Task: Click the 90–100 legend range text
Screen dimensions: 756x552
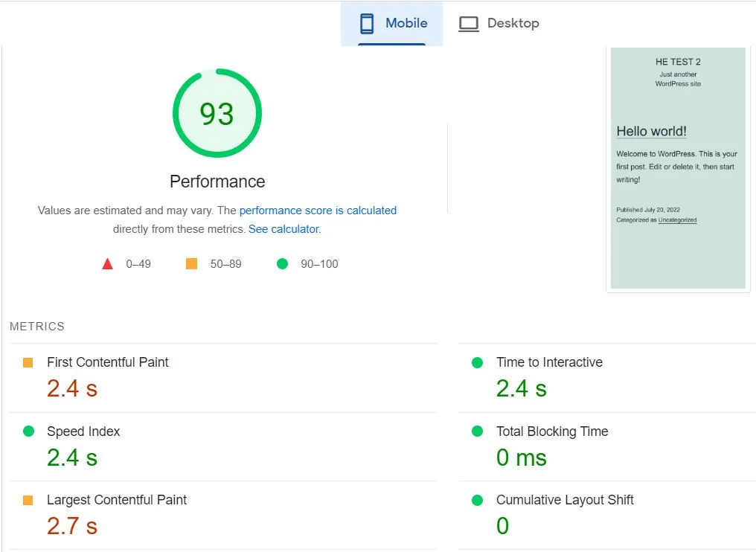Action: 319,264
